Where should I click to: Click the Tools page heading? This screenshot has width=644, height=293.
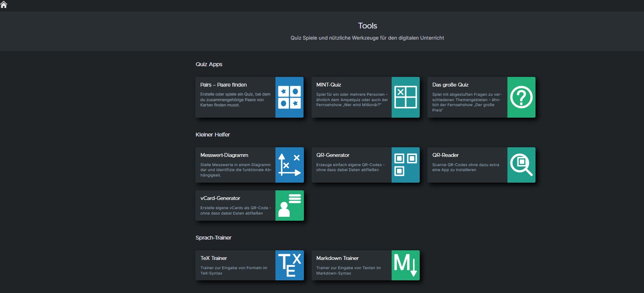(367, 26)
